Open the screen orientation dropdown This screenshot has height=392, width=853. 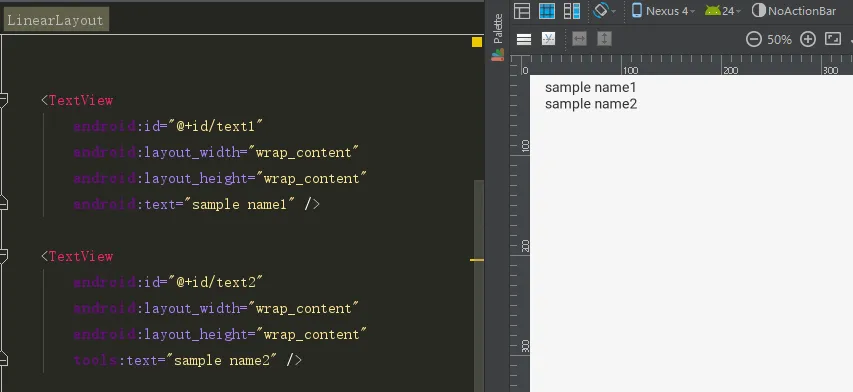(604, 11)
